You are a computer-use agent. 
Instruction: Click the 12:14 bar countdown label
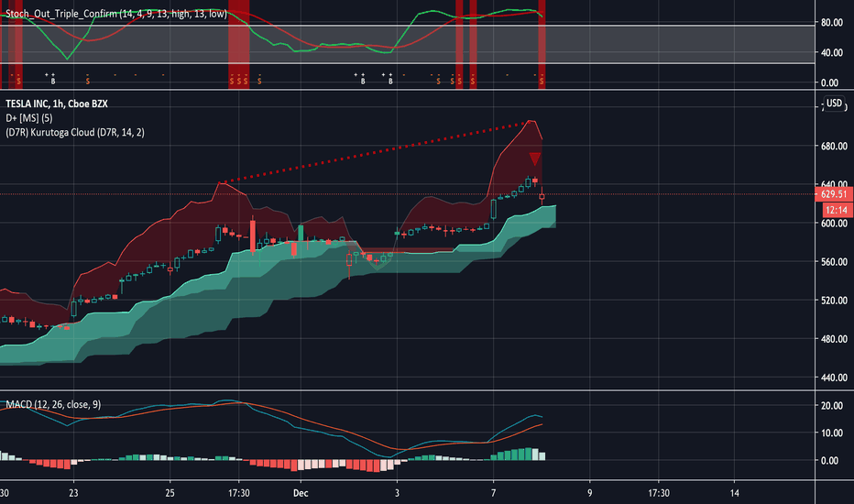pos(836,210)
